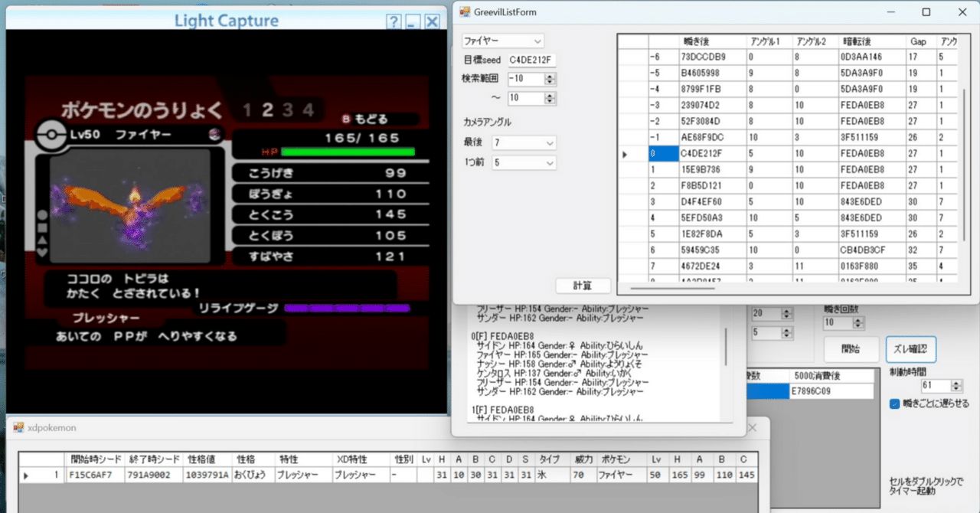The width and height of the screenshot is (980, 513).
Task: Edit the 目標seed field showing C4DE212F
Action: click(531, 60)
